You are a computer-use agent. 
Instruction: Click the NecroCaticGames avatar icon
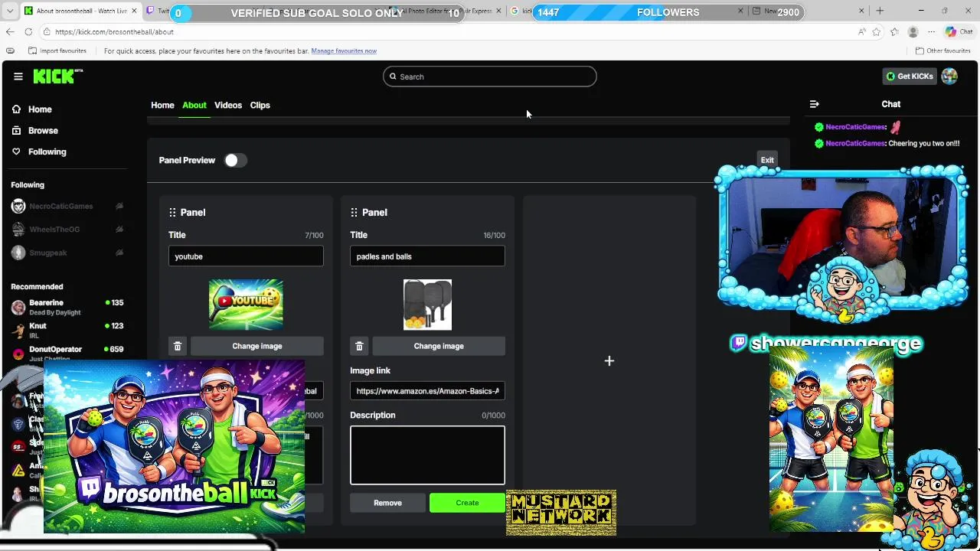18,207
